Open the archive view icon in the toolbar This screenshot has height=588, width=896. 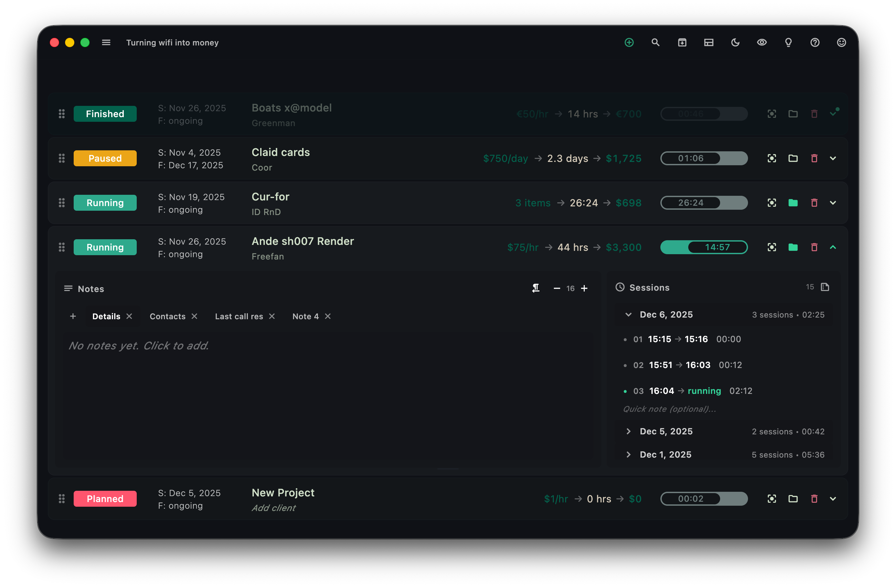(682, 42)
